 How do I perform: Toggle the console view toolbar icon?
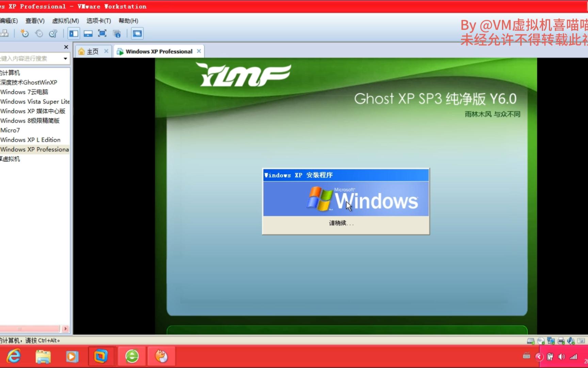click(x=137, y=33)
